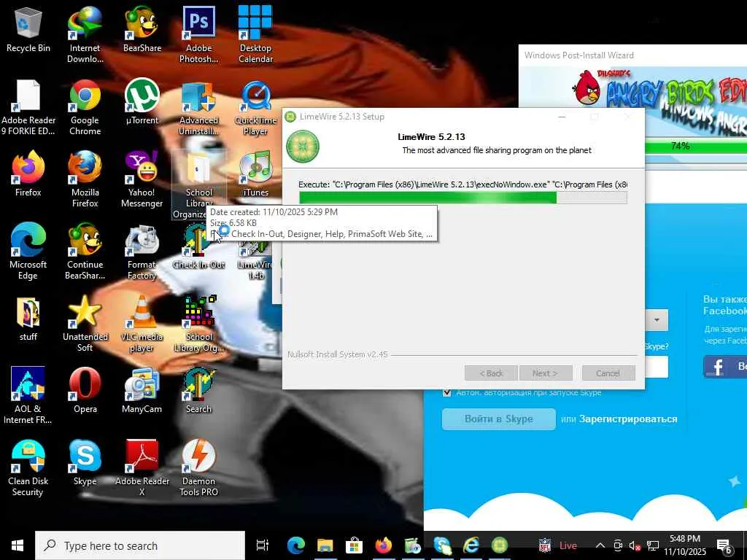Image resolution: width=747 pixels, height=560 pixels.
Task: Click the Facebook button in the Skype window
Action: tap(725, 367)
